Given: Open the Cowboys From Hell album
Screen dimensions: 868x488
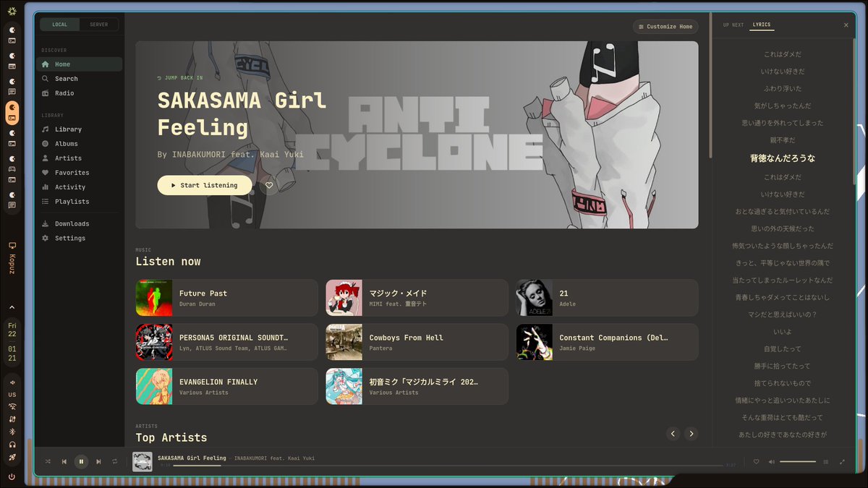Looking at the screenshot, I should pos(417,342).
